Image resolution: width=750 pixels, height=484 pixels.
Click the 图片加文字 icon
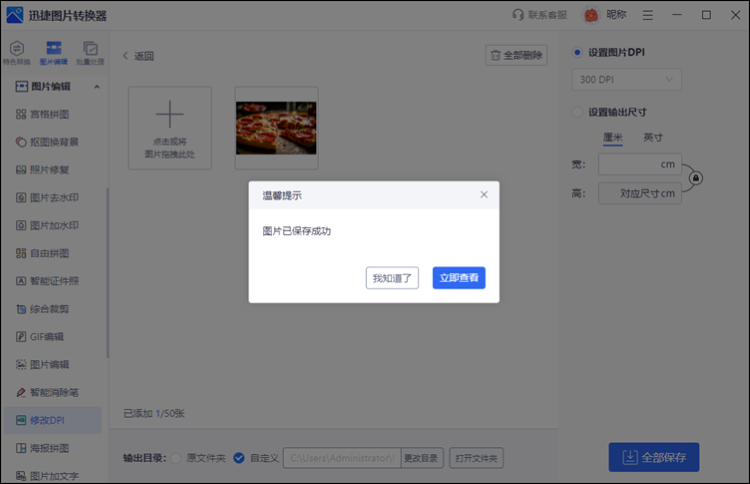click(x=21, y=476)
